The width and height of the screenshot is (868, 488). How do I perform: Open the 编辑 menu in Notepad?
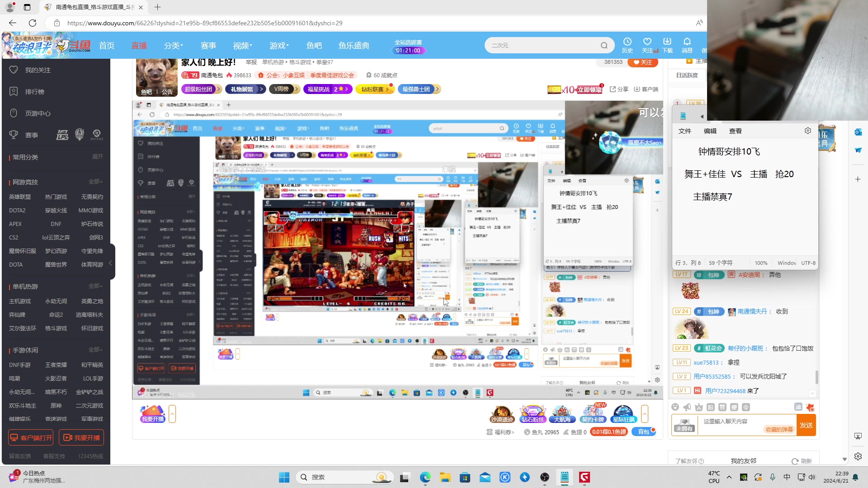click(710, 131)
